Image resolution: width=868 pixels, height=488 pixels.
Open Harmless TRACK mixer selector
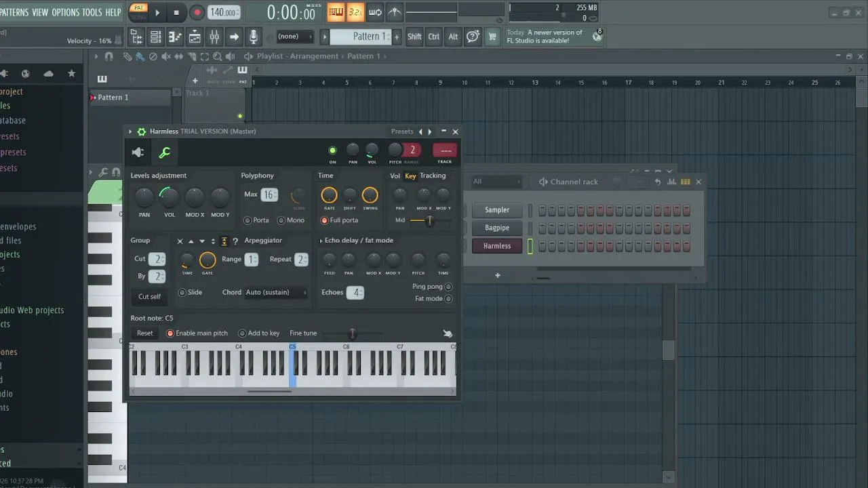click(445, 150)
